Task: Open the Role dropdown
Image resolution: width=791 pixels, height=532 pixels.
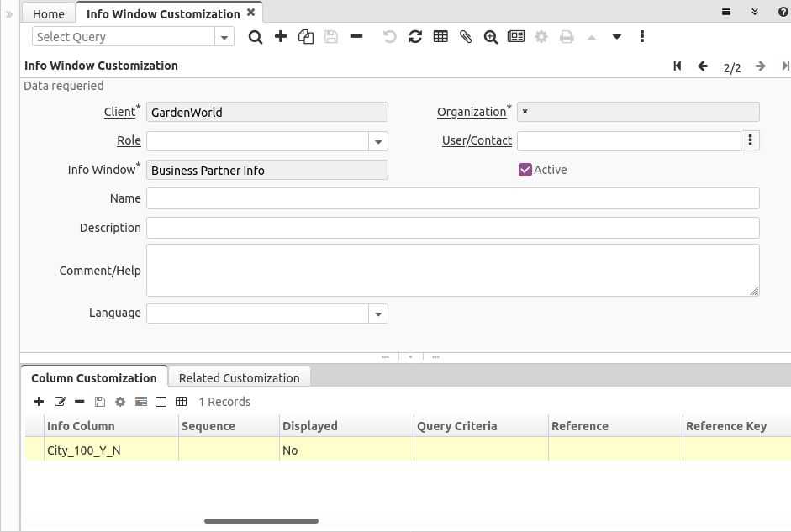Action: pos(378,140)
